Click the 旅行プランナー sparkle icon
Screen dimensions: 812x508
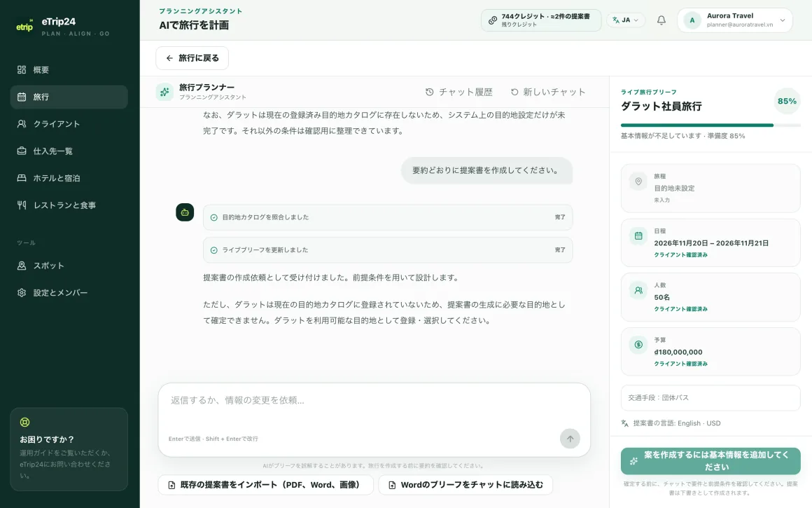pos(164,92)
